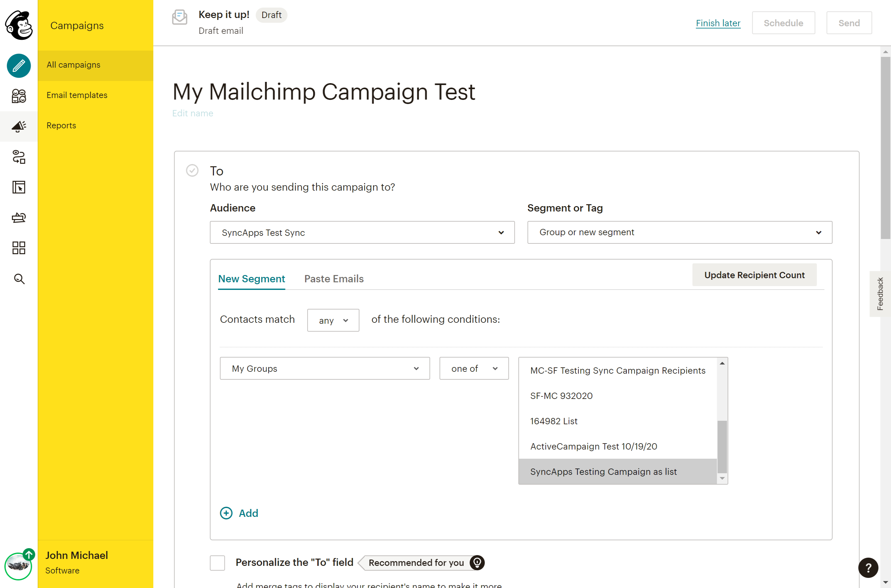The width and height of the screenshot is (891, 588).
Task: Open the My Groups condition dropdown
Action: [x=325, y=368]
